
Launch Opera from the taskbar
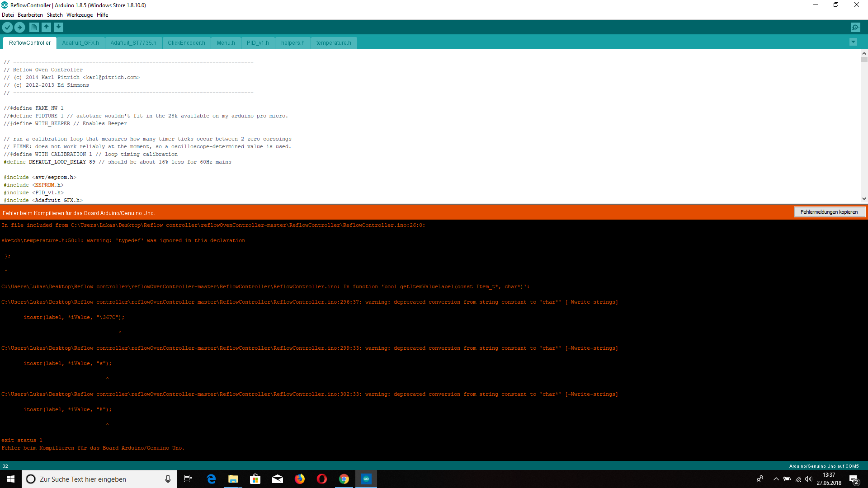[x=322, y=479]
